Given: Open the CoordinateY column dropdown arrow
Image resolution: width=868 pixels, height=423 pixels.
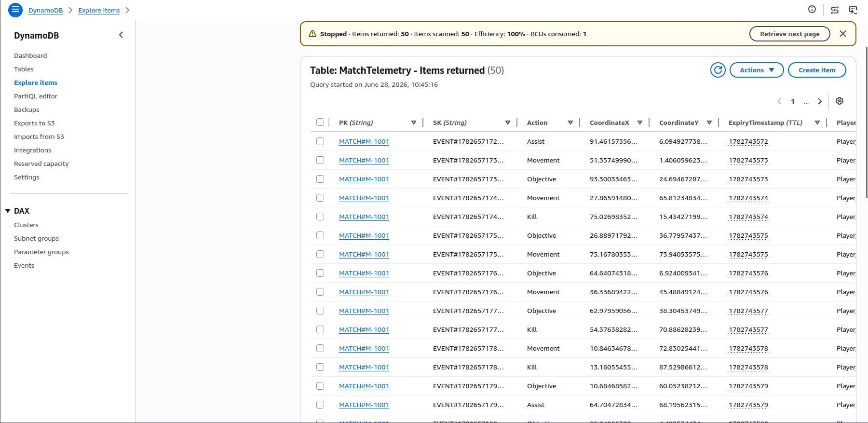Looking at the screenshot, I should (x=709, y=123).
